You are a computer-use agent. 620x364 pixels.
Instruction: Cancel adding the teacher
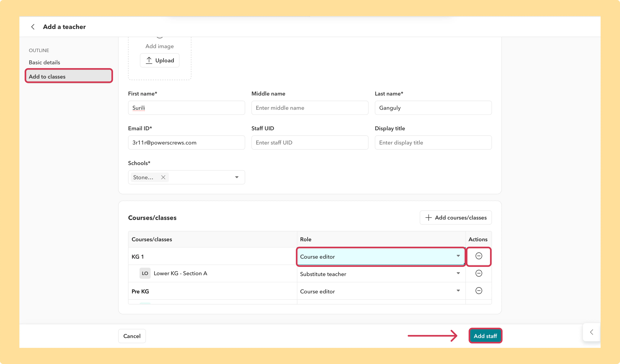pyautogui.click(x=132, y=336)
